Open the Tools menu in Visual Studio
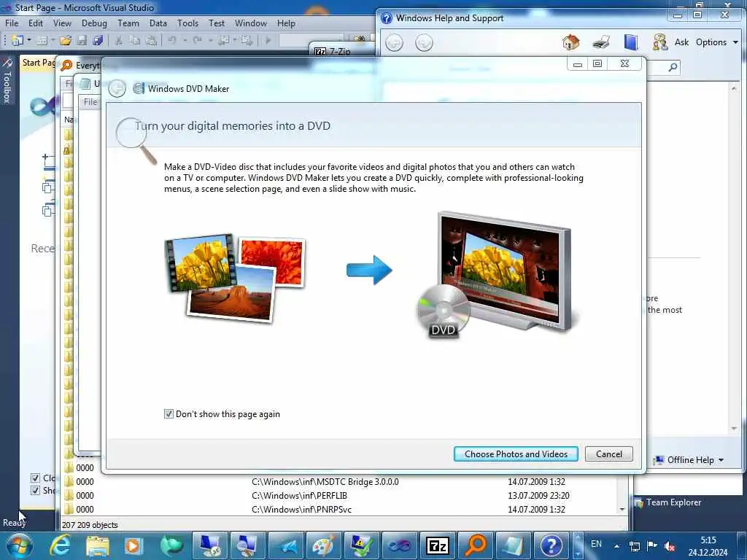Viewport: 747px width, 560px height. click(187, 23)
